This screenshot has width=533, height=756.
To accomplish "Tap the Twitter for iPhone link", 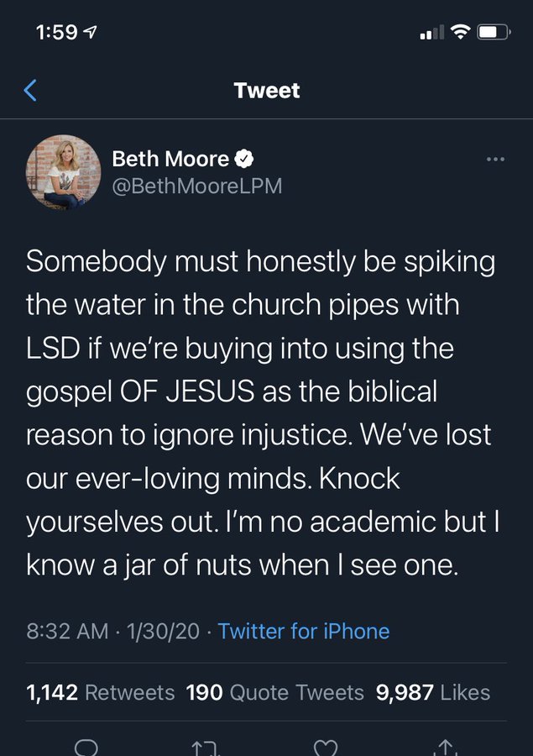I will [x=304, y=631].
